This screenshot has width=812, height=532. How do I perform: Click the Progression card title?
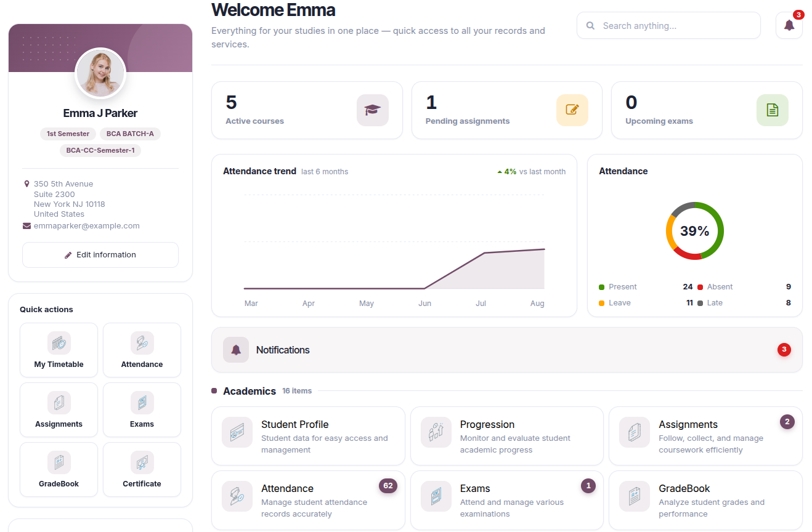click(x=487, y=424)
